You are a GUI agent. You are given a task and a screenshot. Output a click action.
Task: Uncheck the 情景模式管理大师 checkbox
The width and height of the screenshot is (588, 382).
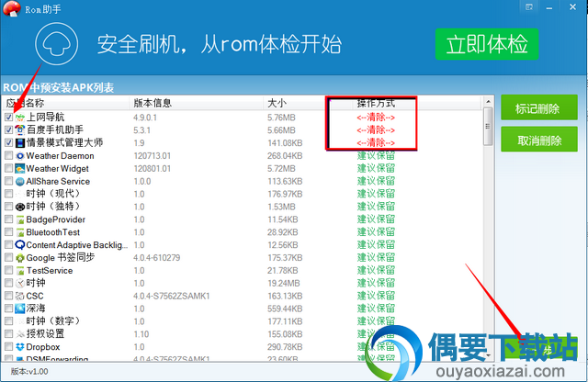pos(8,142)
